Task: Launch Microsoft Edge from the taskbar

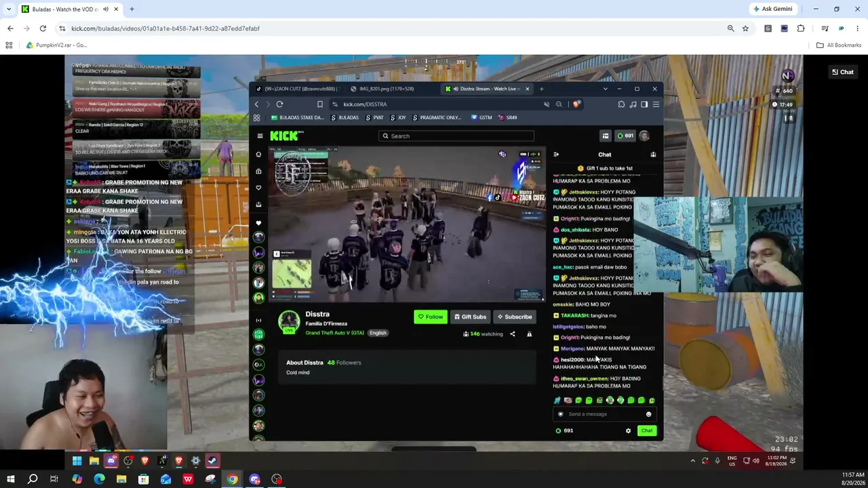Action: (x=99, y=479)
